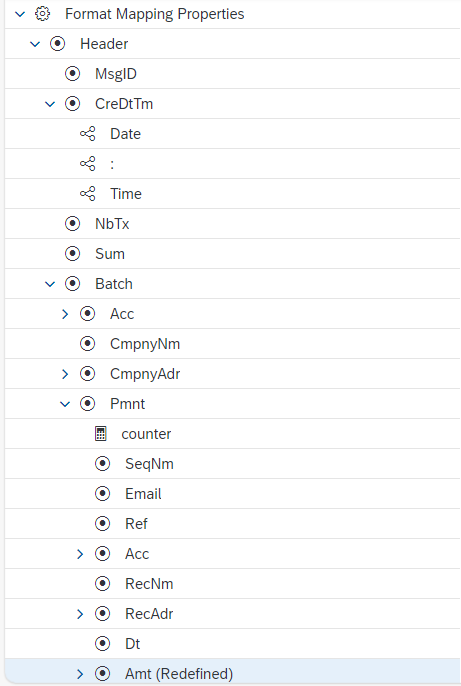Collapse the Batch node
This screenshot has width=461, height=686.
(x=50, y=284)
